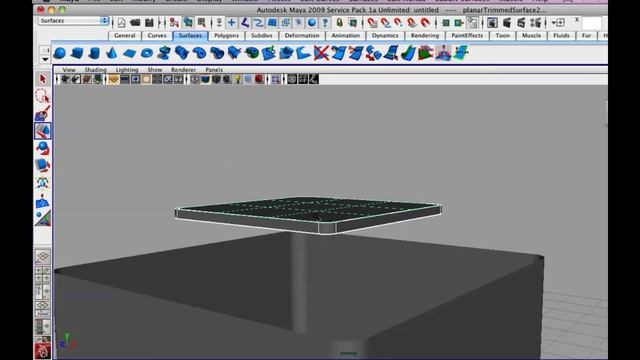
Task: Enable snap to grids magnet
Action: 372,23
